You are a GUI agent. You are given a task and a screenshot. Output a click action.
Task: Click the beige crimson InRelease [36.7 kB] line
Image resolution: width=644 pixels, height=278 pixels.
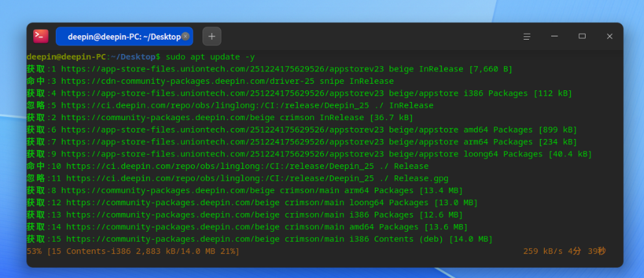point(219,118)
